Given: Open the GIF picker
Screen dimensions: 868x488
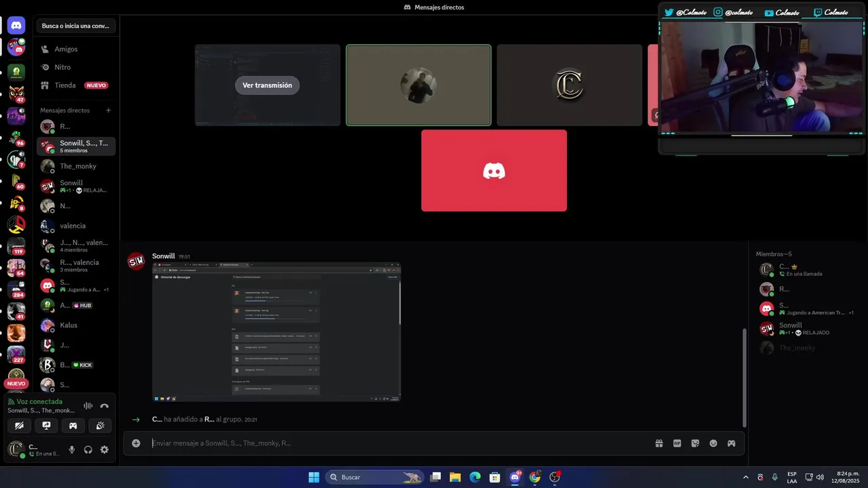Looking at the screenshot, I should point(677,443).
